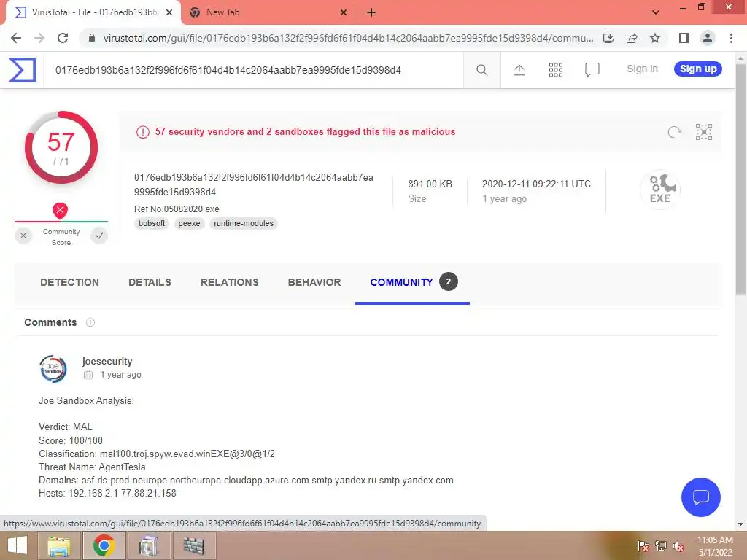The height and width of the screenshot is (560, 747).
Task: Select the COMMUNITY tab
Action: point(413,282)
